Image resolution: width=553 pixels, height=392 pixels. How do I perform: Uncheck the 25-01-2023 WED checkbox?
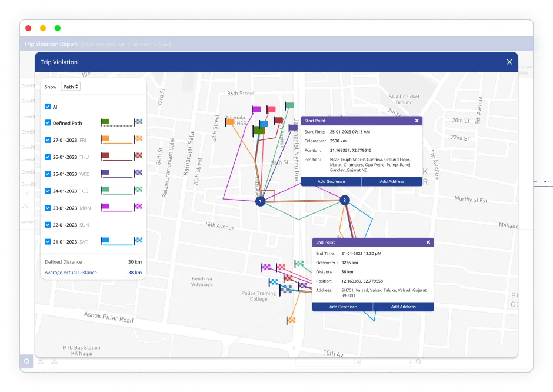48,174
